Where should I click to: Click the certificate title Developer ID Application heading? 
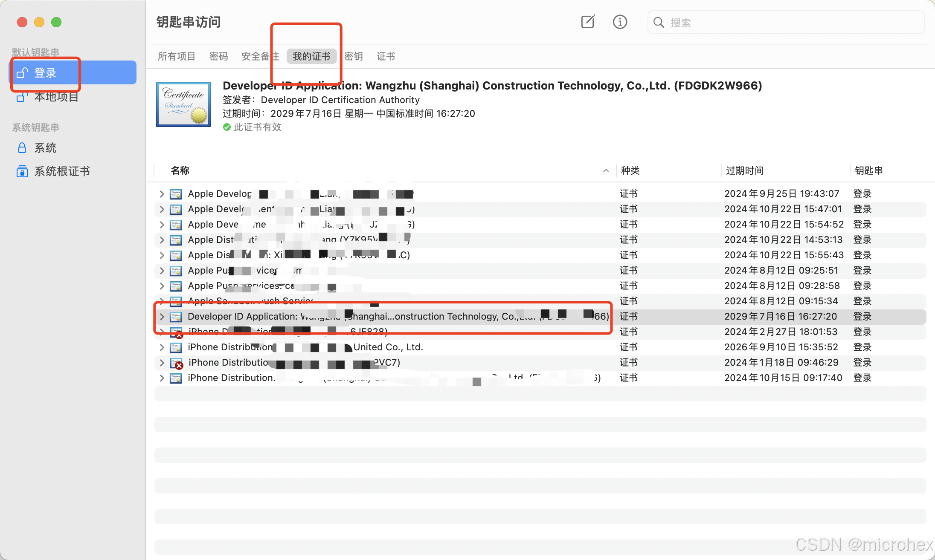click(492, 86)
